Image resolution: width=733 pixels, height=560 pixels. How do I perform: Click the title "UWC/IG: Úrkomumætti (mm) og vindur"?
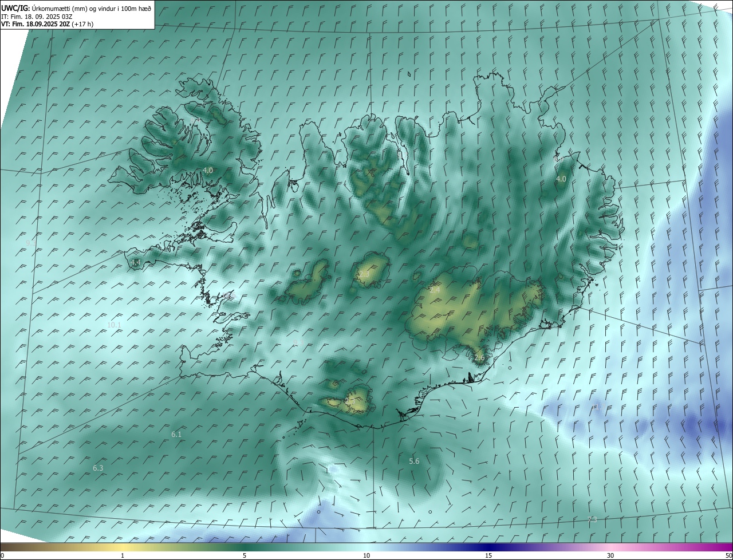76,7
